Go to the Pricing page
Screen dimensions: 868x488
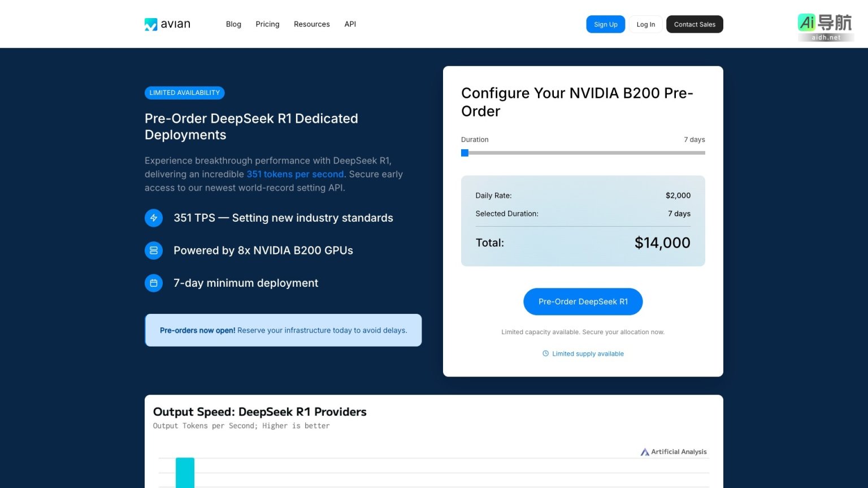click(267, 24)
